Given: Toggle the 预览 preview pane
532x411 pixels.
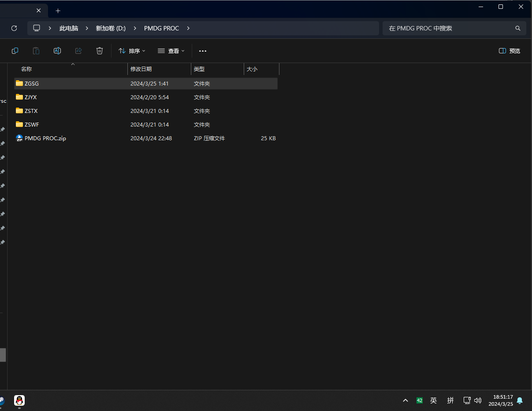Looking at the screenshot, I should [510, 51].
